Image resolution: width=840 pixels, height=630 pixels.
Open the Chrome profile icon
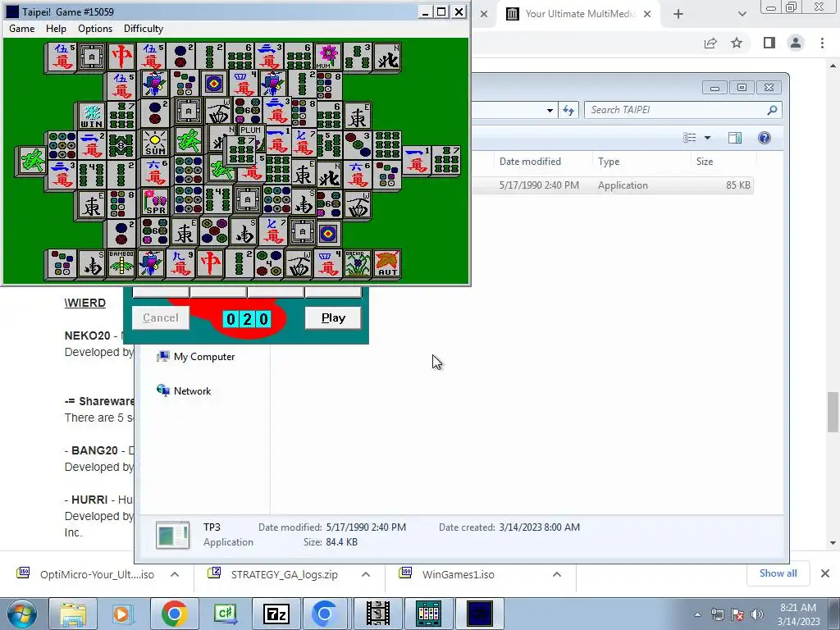coord(796,43)
